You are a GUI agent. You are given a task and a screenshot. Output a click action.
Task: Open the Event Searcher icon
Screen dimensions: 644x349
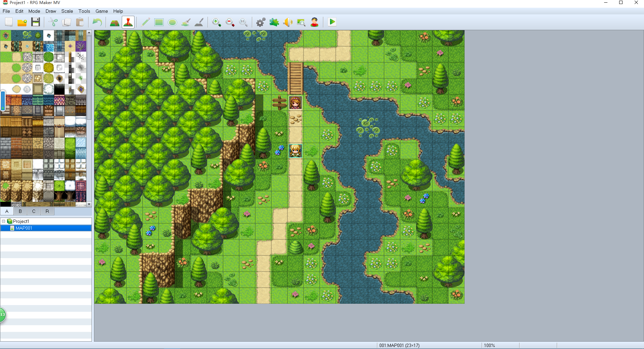coord(301,22)
